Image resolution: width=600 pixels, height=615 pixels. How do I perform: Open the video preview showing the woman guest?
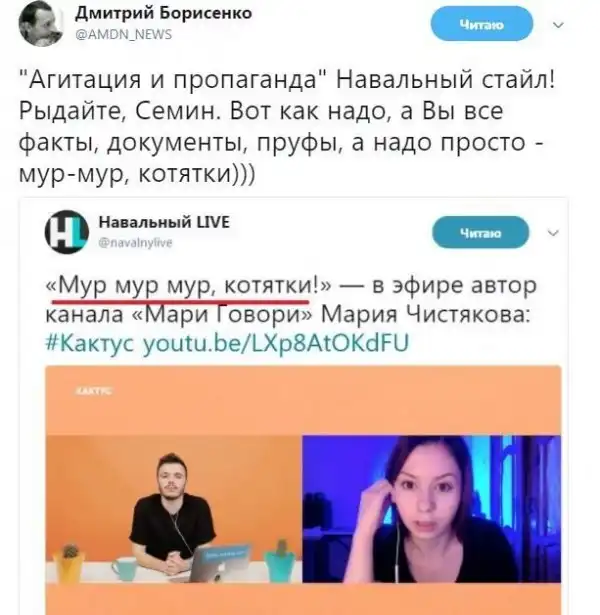(x=432, y=509)
